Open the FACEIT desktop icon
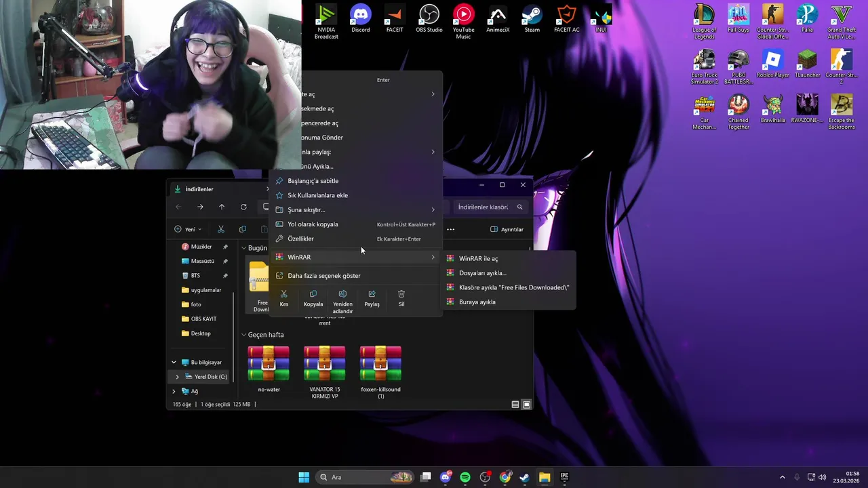This screenshot has height=488, width=868. click(395, 19)
